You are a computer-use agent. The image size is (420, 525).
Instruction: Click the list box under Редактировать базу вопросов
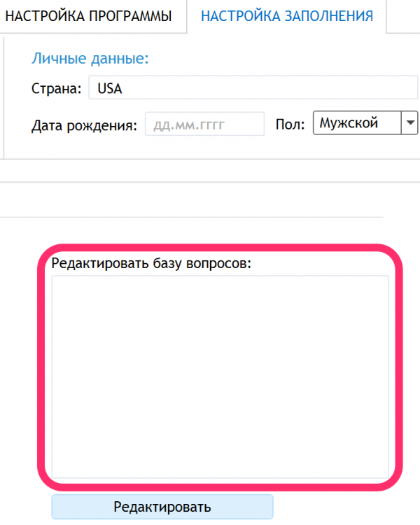coord(220,377)
